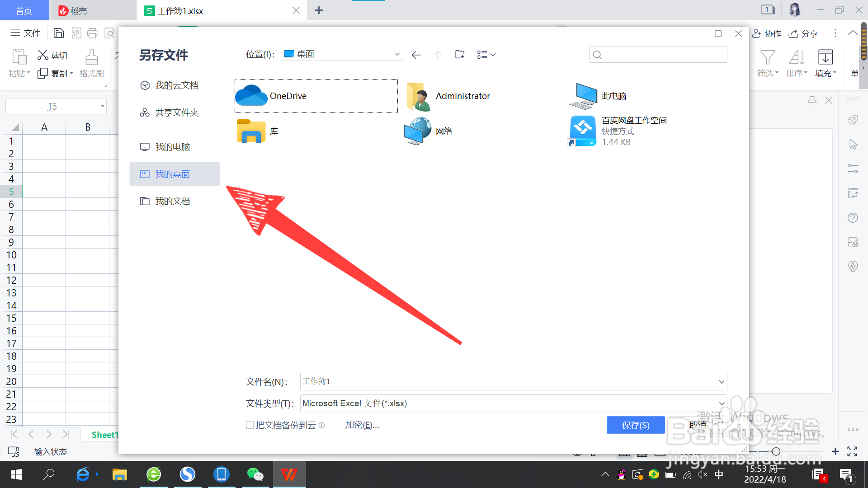This screenshot has height=488, width=868.
Task: Click the new folder icon
Action: point(460,55)
